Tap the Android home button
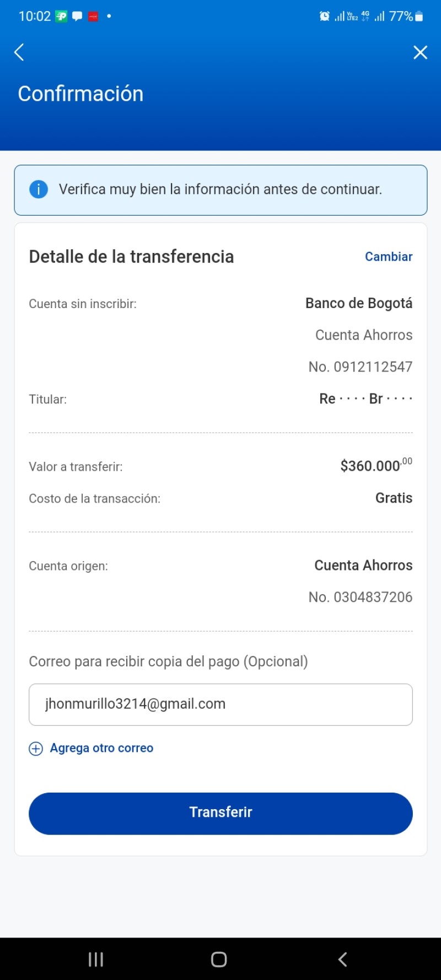Viewport: 441px width, 980px height. point(219,960)
